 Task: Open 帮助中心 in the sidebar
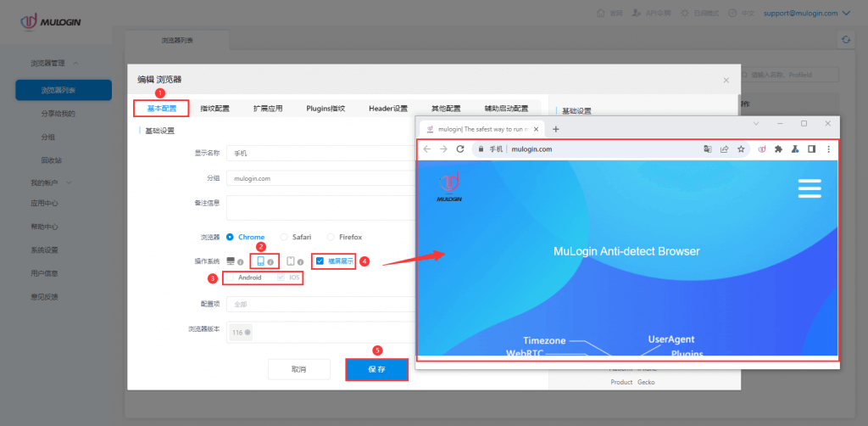pyautogui.click(x=44, y=227)
